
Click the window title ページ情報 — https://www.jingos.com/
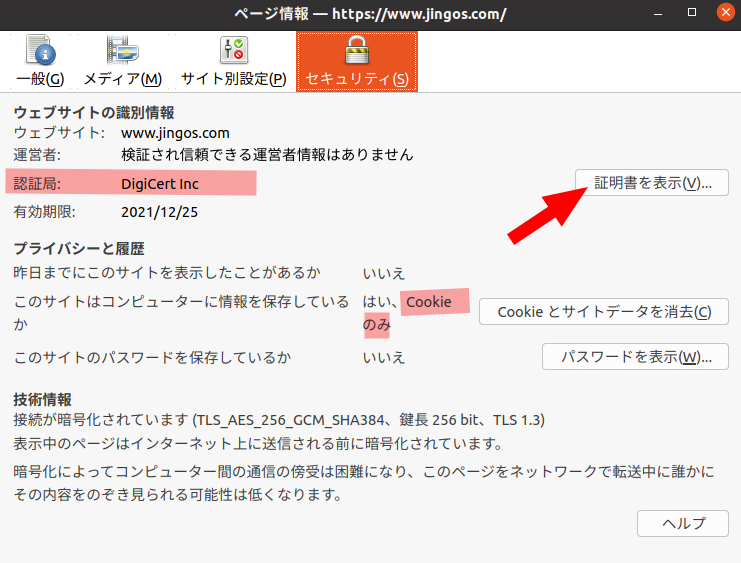click(x=370, y=14)
